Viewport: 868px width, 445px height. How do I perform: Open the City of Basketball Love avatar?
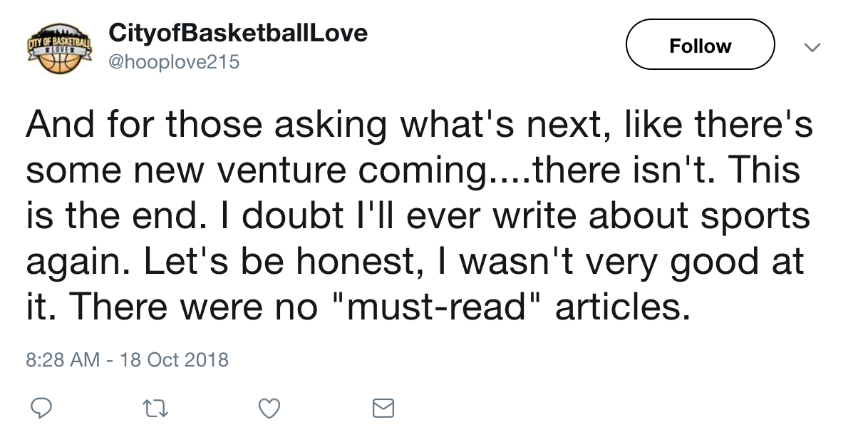pyautogui.click(x=60, y=47)
